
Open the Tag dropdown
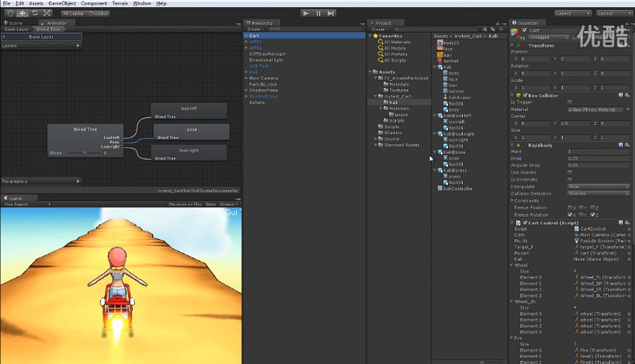[549, 37]
